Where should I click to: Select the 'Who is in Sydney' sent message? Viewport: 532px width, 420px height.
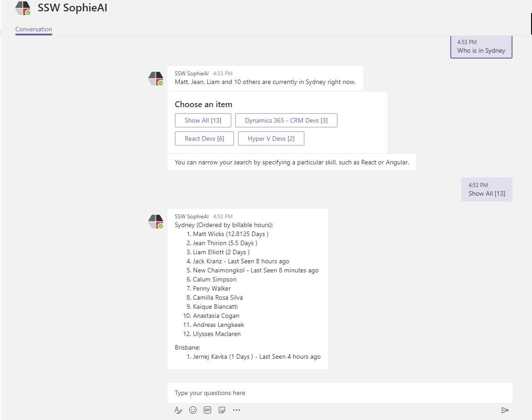481,47
